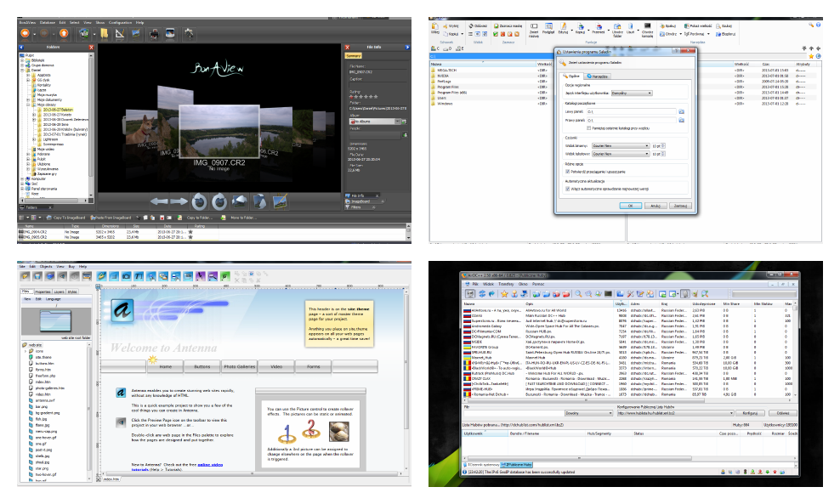Open the Objects menu in Antenna
Screen dimensions: 840x504
click(x=46, y=266)
